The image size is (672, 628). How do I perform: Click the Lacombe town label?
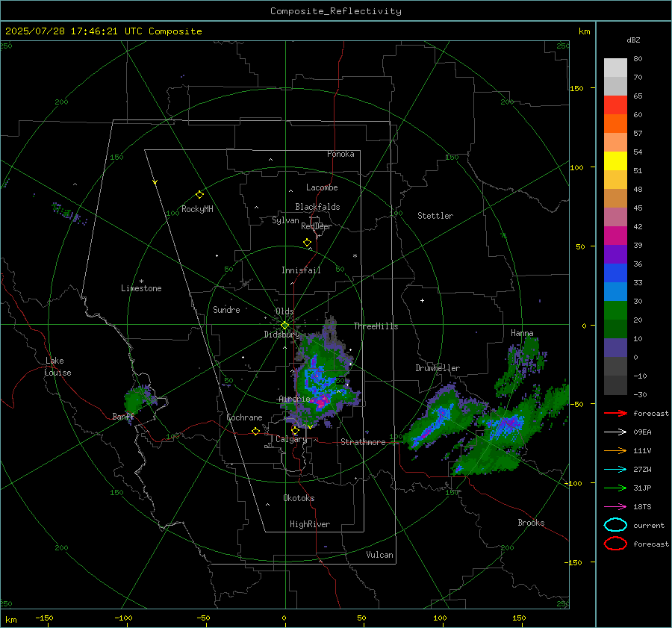pyautogui.click(x=322, y=187)
